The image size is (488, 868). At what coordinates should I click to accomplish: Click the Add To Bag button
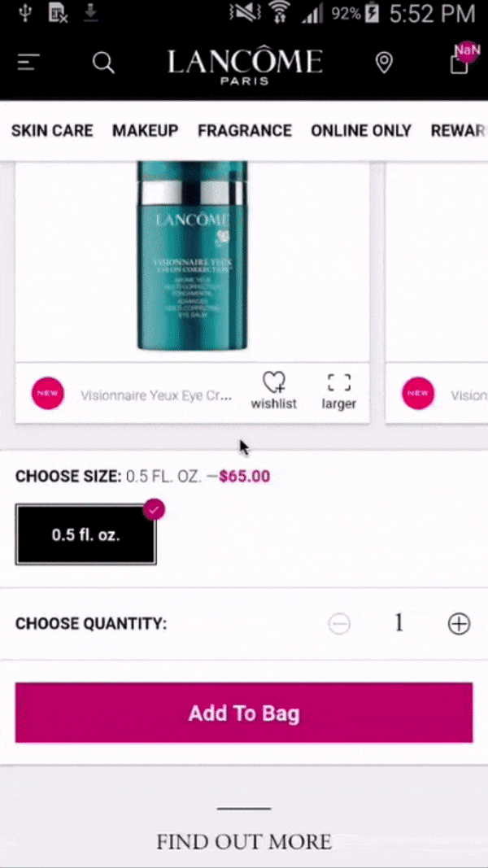(244, 713)
